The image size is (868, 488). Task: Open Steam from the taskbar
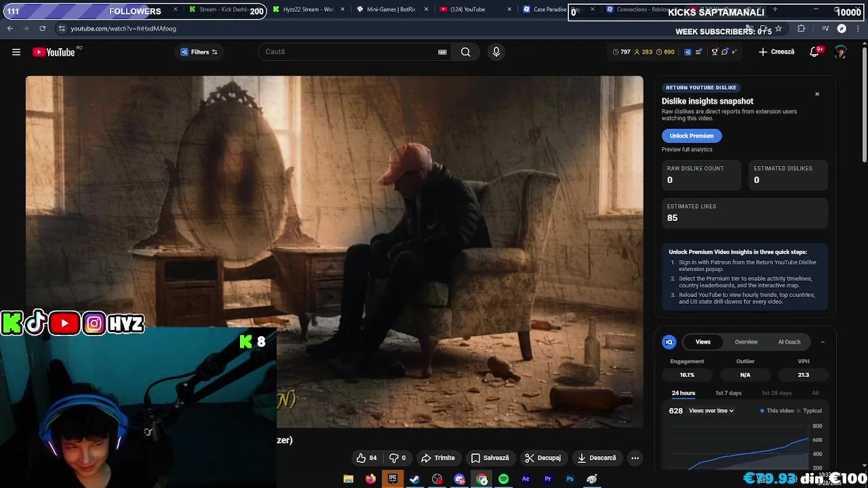click(415, 479)
